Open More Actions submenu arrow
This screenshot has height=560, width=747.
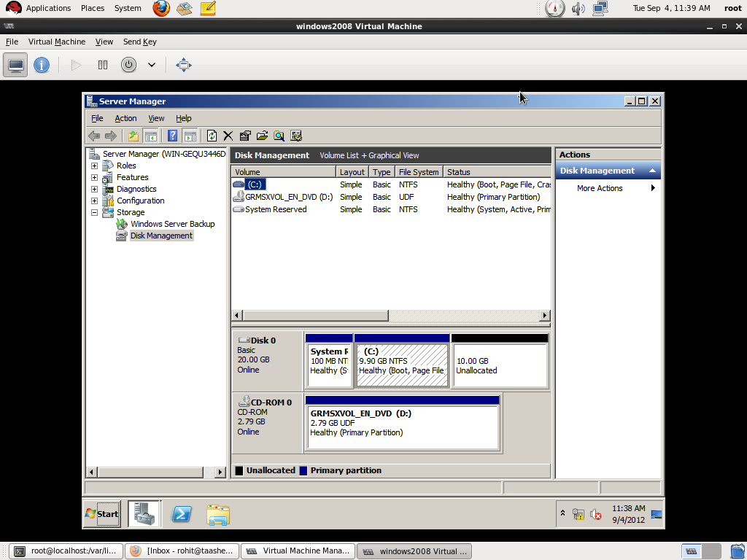tap(653, 188)
